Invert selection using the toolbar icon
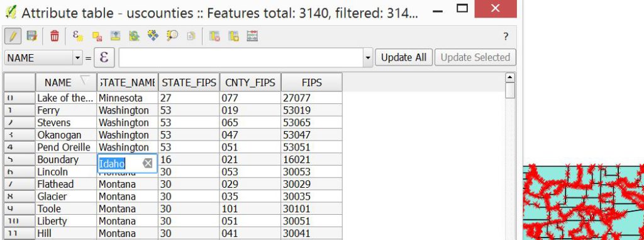Screen dimensions: 644x240 pyautogui.click(x=134, y=37)
